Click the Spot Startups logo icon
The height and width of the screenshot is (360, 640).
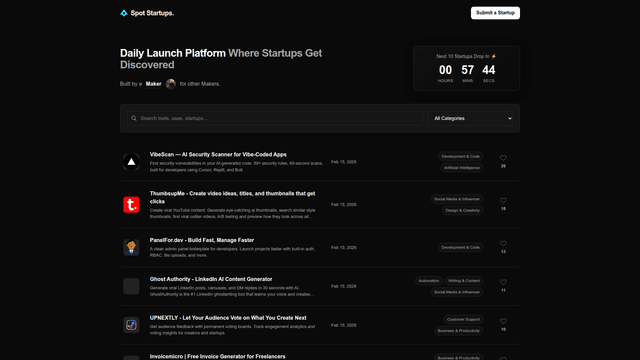coord(124,13)
